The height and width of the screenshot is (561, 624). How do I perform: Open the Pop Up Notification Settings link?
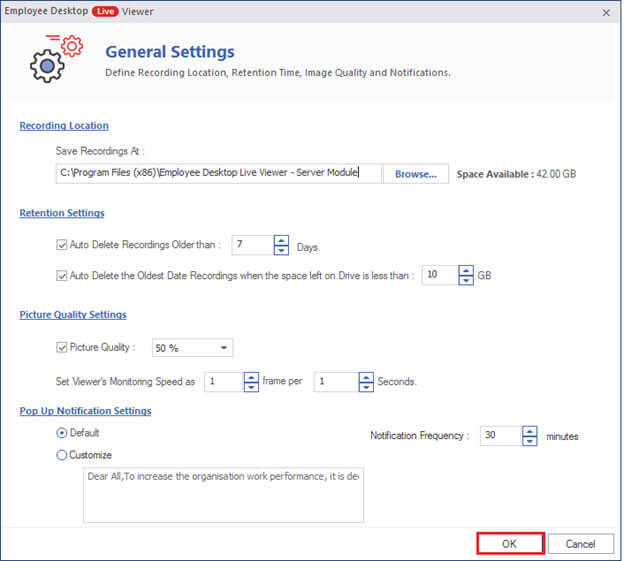pyautogui.click(x=86, y=411)
